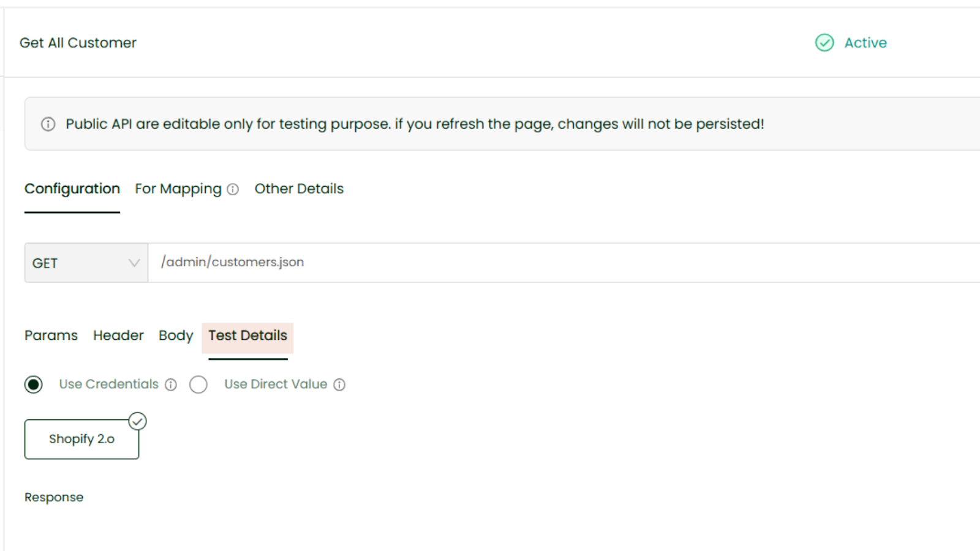The width and height of the screenshot is (980, 551).
Task: Click the Active status label
Action: (x=865, y=43)
